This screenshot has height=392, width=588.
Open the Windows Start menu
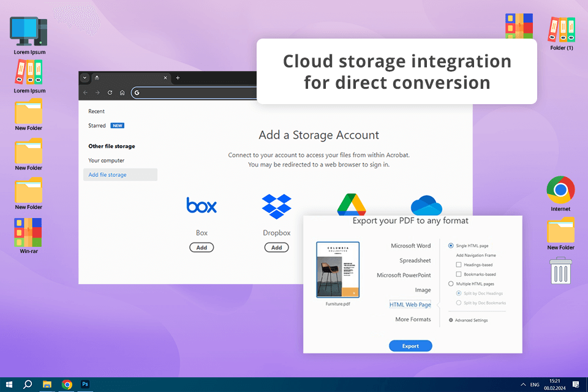click(x=9, y=385)
